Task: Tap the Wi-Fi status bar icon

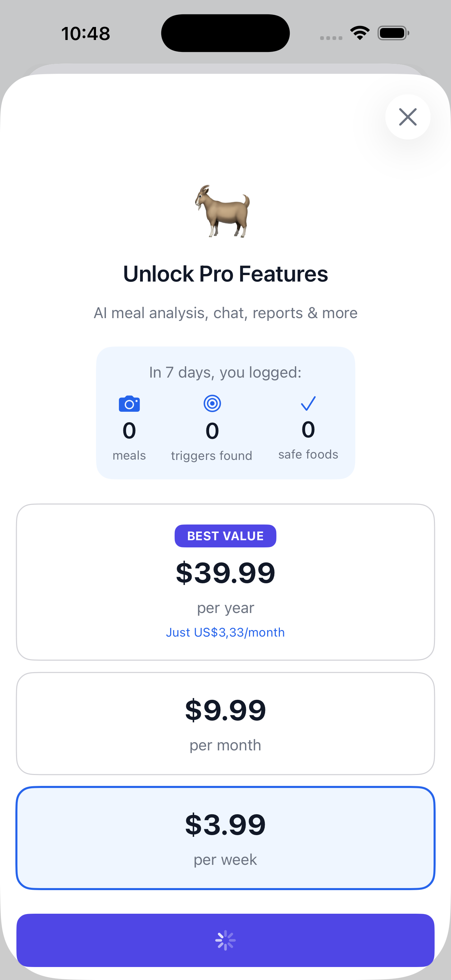Action: click(x=360, y=33)
